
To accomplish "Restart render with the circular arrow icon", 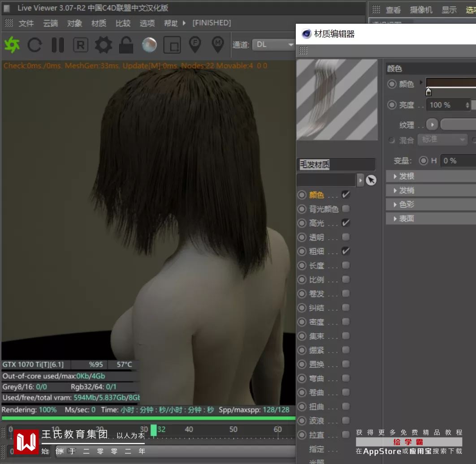I will tap(35, 45).
